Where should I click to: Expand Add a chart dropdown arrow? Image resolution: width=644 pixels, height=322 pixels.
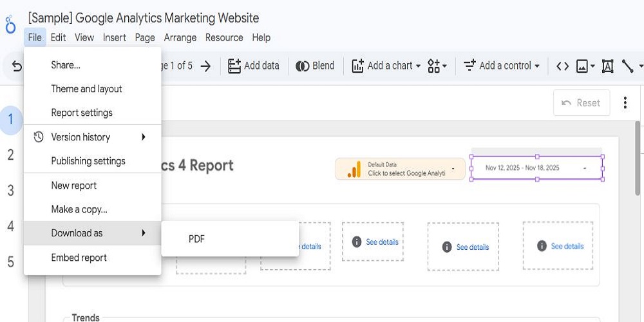click(x=418, y=66)
